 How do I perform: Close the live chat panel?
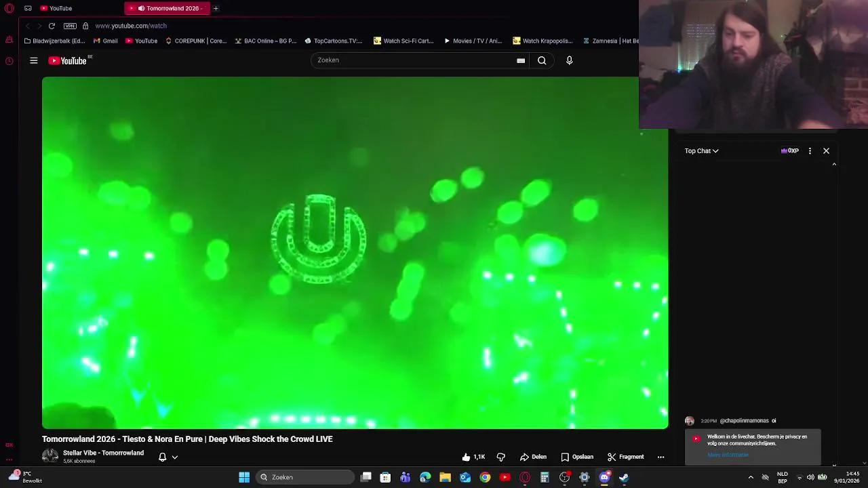[826, 150]
